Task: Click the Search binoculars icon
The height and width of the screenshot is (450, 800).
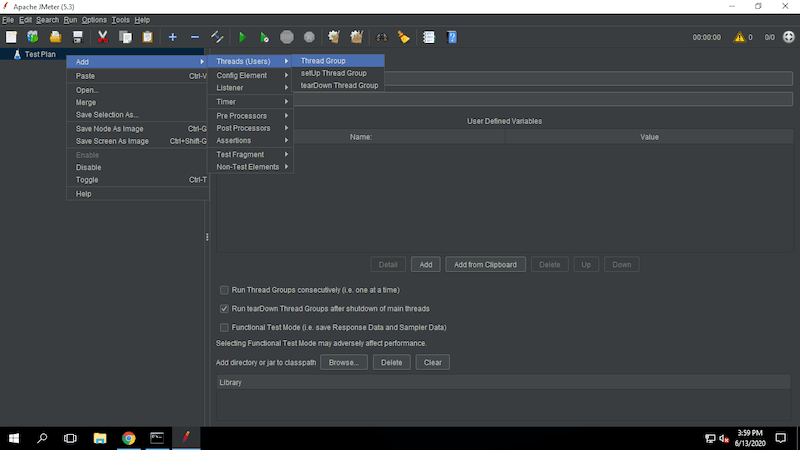Action: point(382,37)
